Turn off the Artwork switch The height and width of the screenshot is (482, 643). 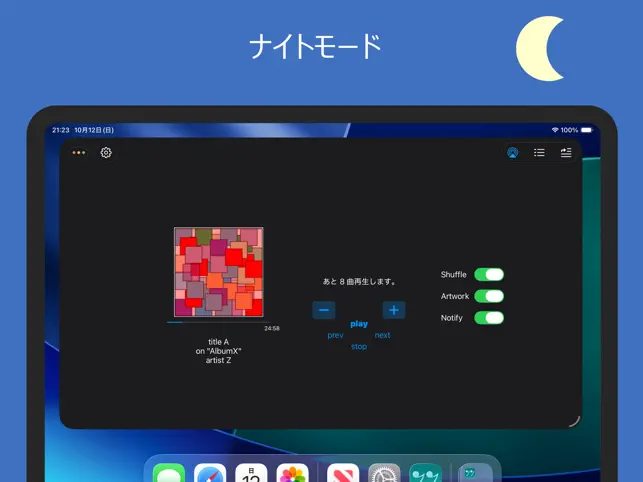[489, 296]
